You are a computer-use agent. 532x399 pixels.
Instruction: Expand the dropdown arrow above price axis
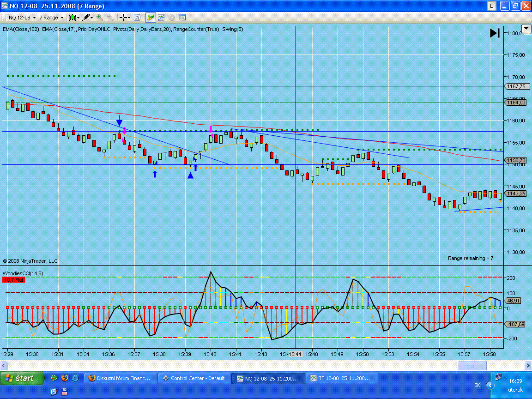526,29
